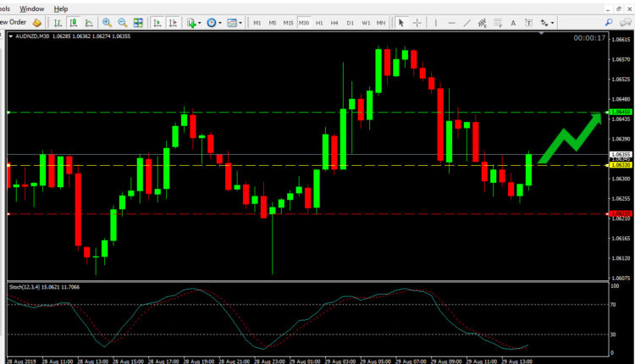The height and width of the screenshot is (364, 635).
Task: Select the MN timeframe
Action: coord(381,23)
